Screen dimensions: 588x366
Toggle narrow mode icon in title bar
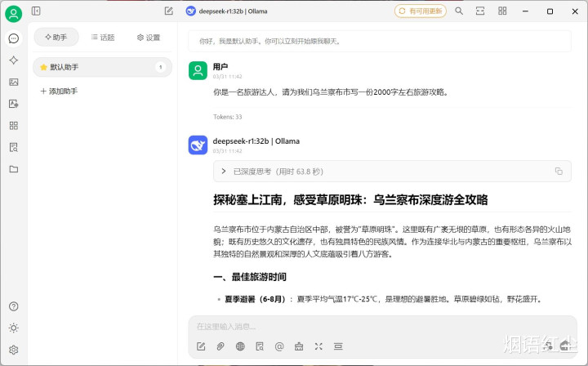(x=480, y=11)
